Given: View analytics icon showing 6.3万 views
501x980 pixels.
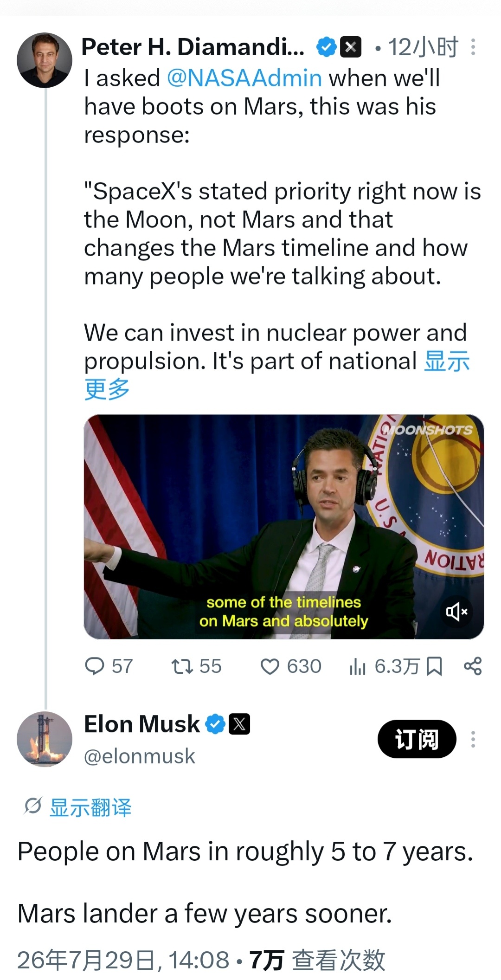Looking at the screenshot, I should click(x=358, y=667).
